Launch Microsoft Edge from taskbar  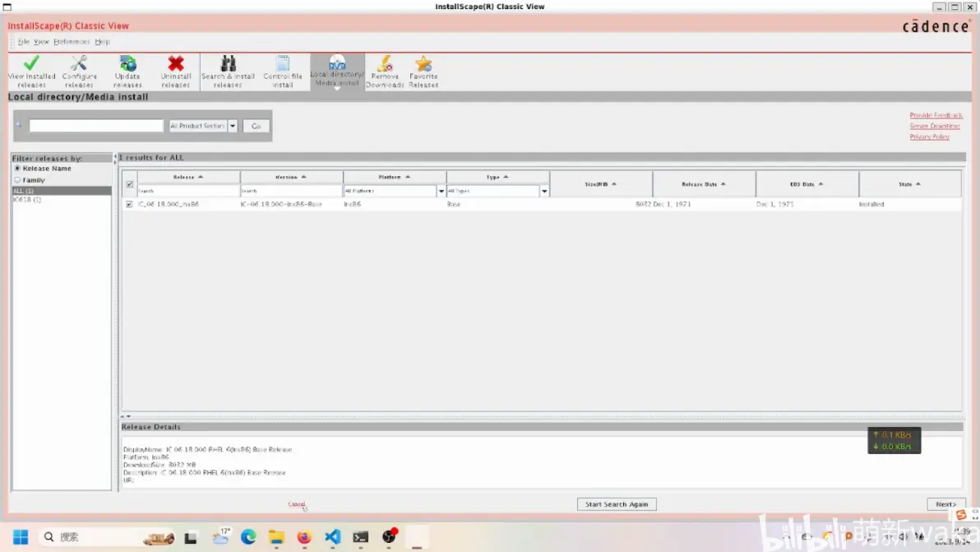click(x=248, y=537)
